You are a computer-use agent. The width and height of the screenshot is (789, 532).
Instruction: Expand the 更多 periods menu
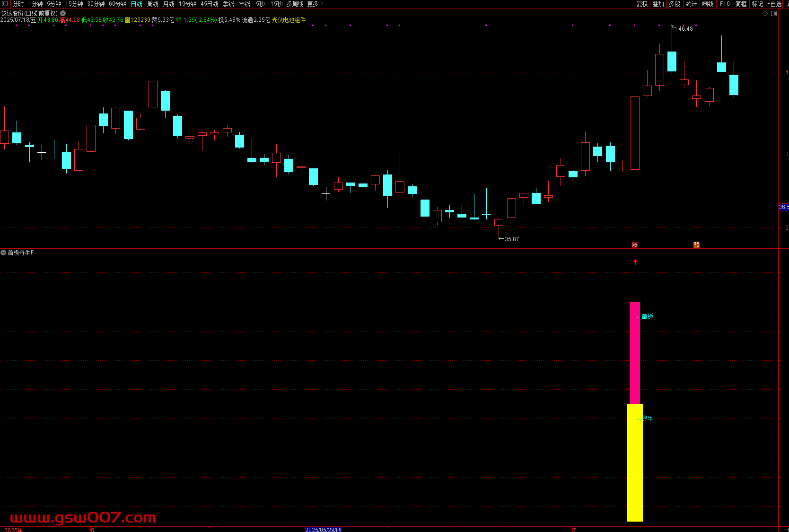pos(316,4)
